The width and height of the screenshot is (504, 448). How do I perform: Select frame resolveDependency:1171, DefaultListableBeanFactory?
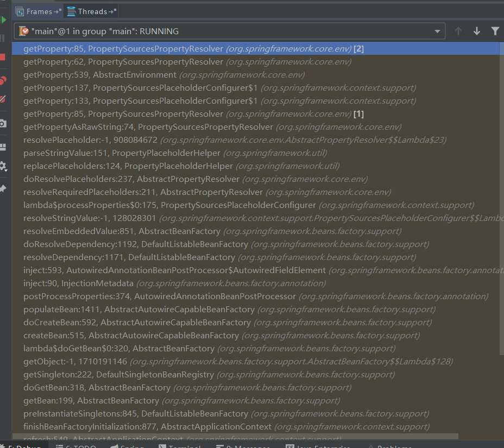(256, 257)
